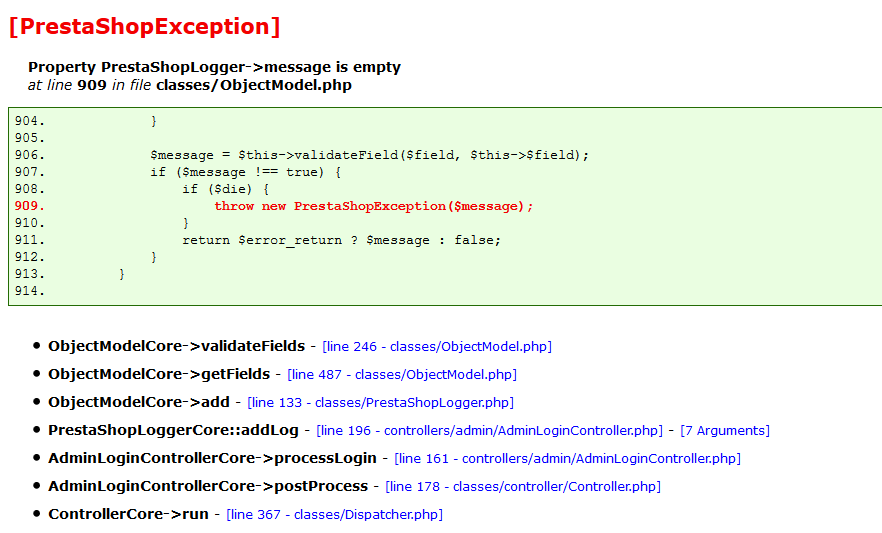The image size is (882, 533).
Task: Click ObjectModelCore->add trace entry
Action: [x=139, y=403]
